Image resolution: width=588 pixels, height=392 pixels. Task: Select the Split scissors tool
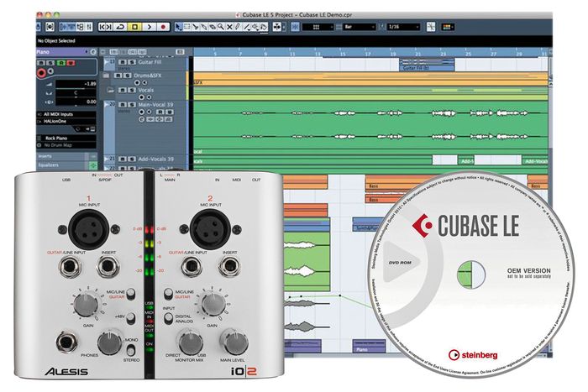(195, 27)
